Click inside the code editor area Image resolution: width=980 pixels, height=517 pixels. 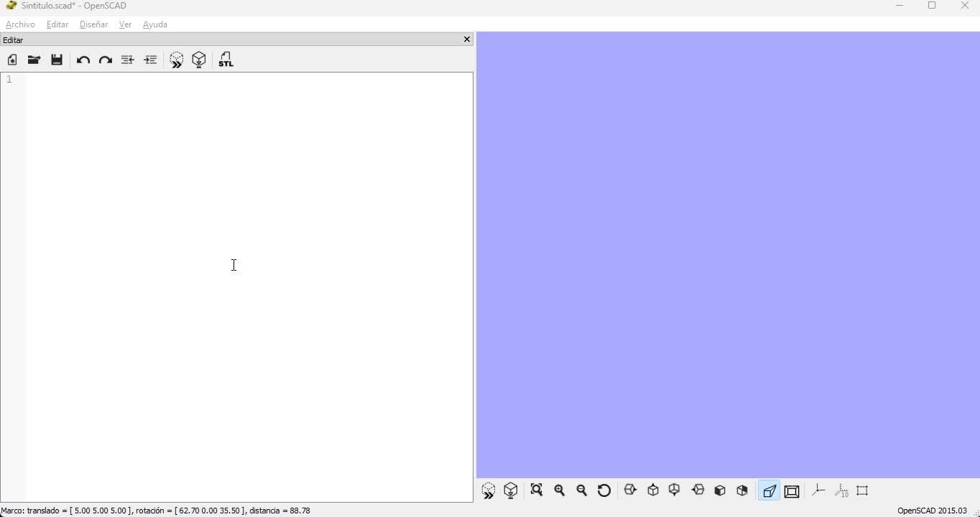tap(249, 287)
